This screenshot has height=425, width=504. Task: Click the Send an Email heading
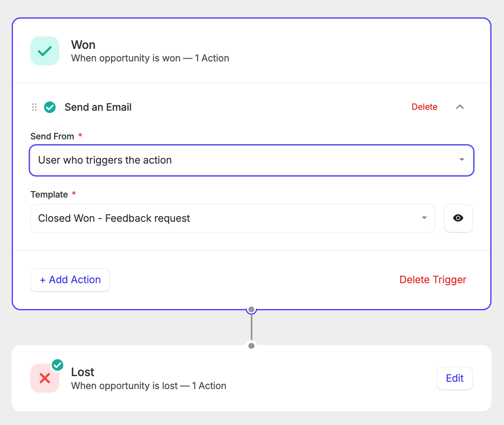[98, 107]
